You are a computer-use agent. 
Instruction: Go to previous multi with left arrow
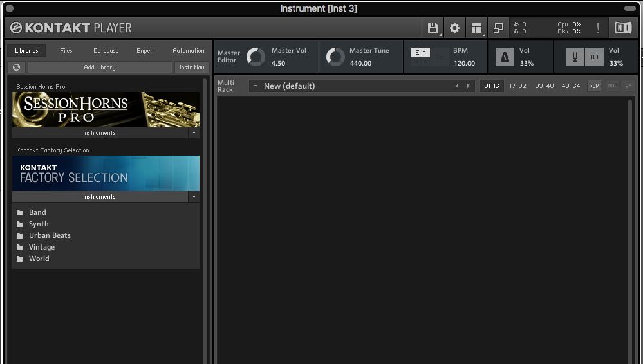pyautogui.click(x=457, y=86)
